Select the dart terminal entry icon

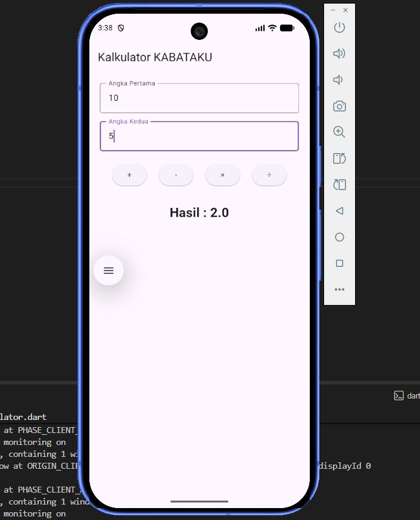pos(399,396)
